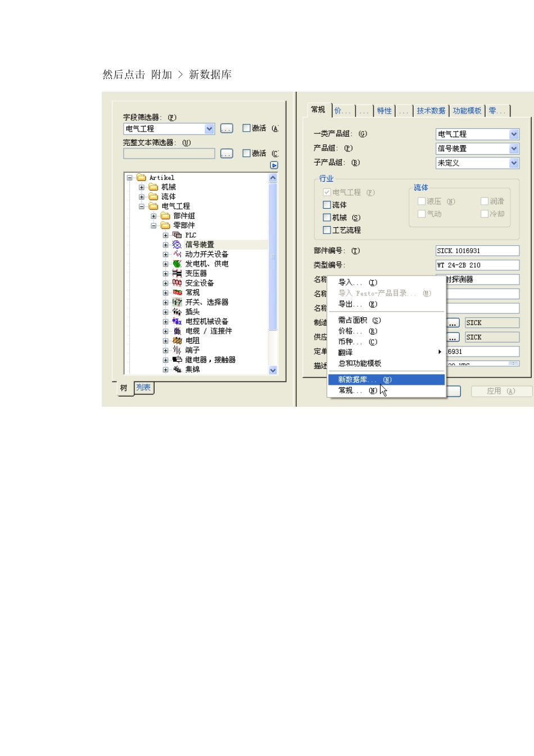
Task: Choose 导入... (I) from menu
Action: pyautogui.click(x=387, y=282)
